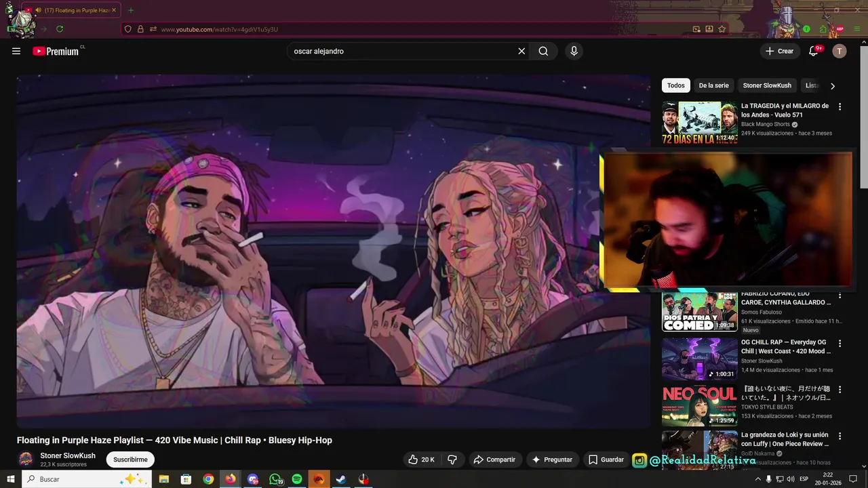Click the Somos Fabuloso channel name
The image size is (868, 488).
coord(762,312)
